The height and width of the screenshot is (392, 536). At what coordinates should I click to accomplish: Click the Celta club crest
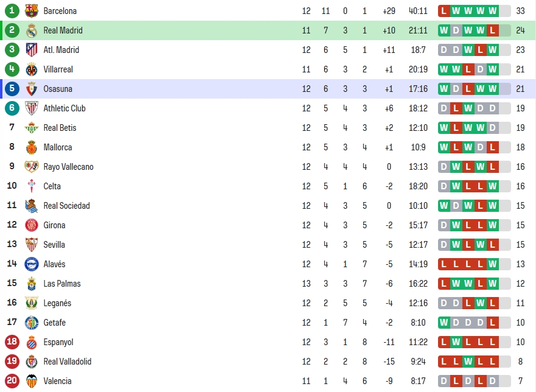tap(32, 186)
